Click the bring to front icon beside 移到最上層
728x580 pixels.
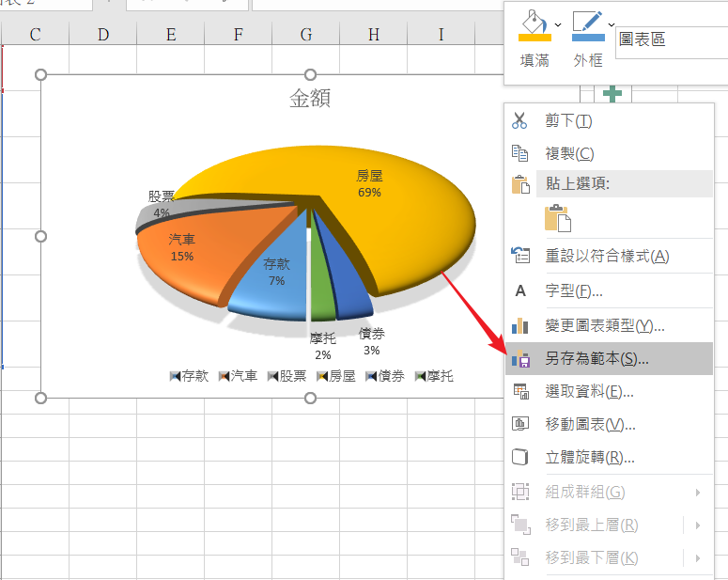pyautogui.click(x=520, y=525)
